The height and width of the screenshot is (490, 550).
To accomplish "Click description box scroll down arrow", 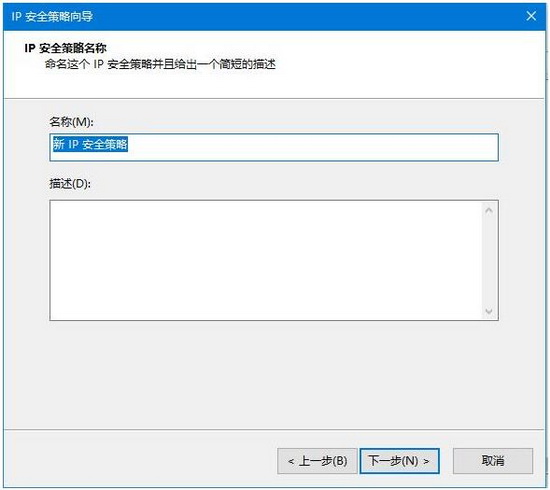I will [489, 311].
